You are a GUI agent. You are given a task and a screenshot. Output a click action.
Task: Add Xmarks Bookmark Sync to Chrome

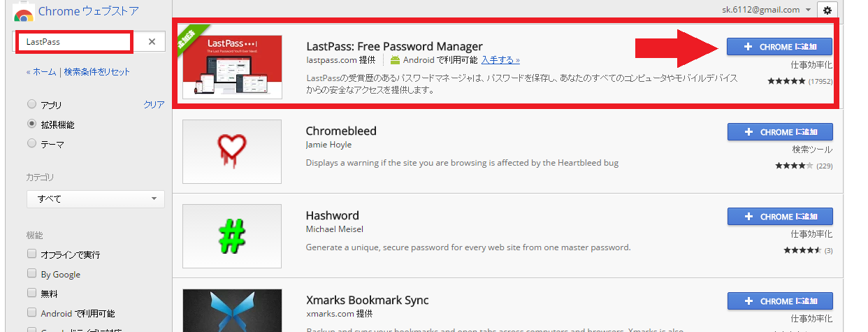coord(780,301)
